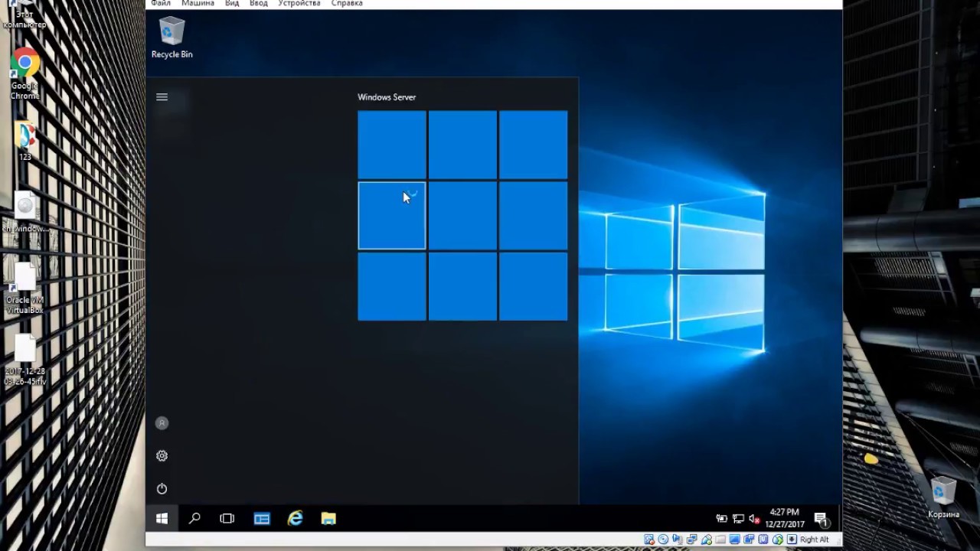Image resolution: width=980 pixels, height=551 pixels.
Task: Select Google Chrome shortcut on host desktop
Action: click(x=24, y=74)
